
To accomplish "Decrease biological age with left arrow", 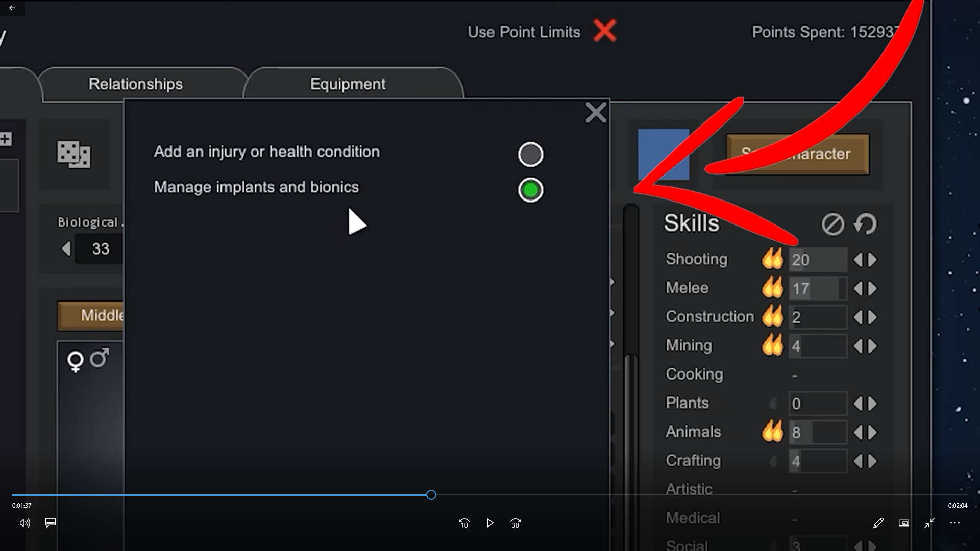I will 66,249.
